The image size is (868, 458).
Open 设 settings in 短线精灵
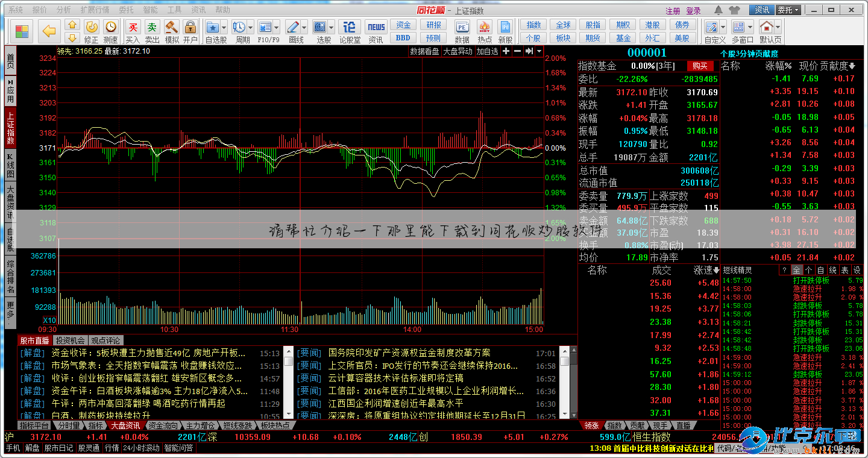click(857, 270)
